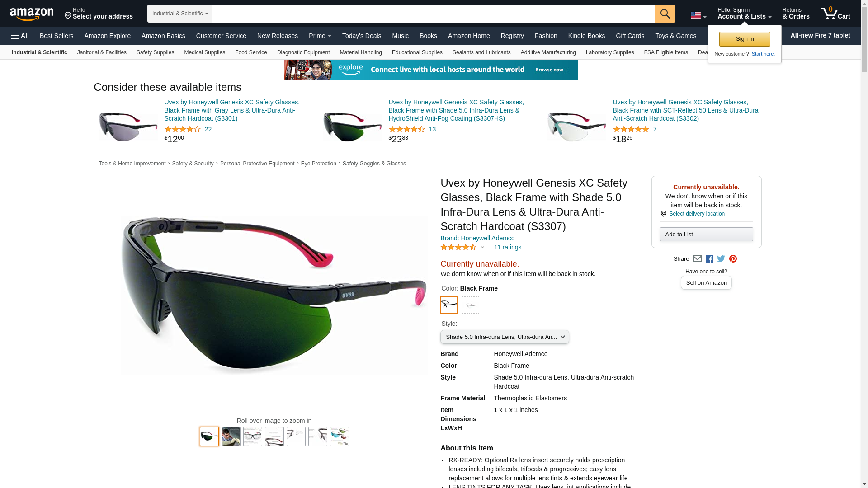Open the All hamburger menu
Image resolution: width=868 pixels, height=488 pixels.
tap(20, 36)
